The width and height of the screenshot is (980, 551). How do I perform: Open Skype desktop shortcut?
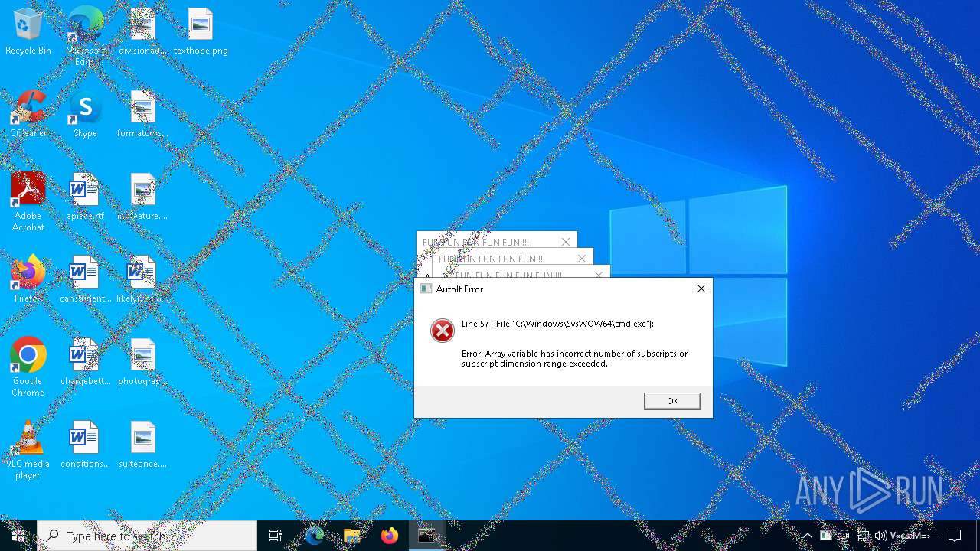(85, 114)
